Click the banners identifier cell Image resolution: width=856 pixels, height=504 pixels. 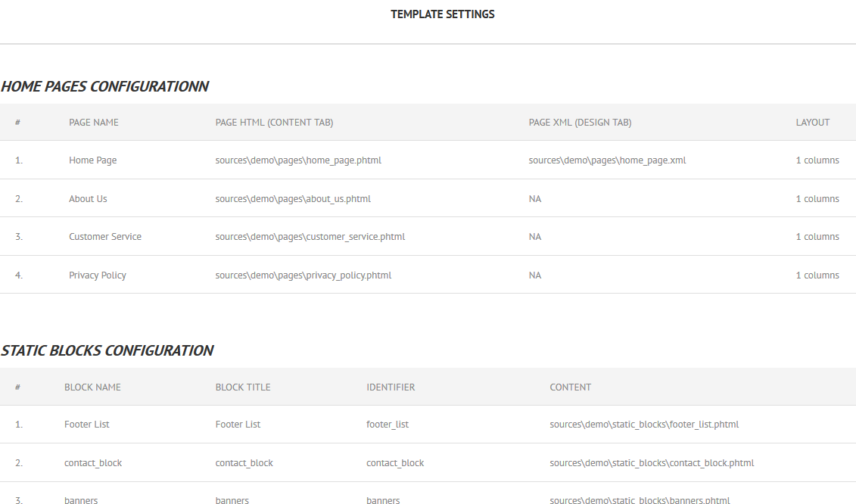383,499
